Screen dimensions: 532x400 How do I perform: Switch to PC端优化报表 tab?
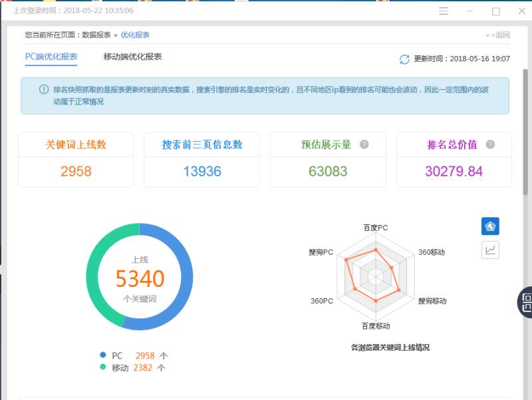51,57
